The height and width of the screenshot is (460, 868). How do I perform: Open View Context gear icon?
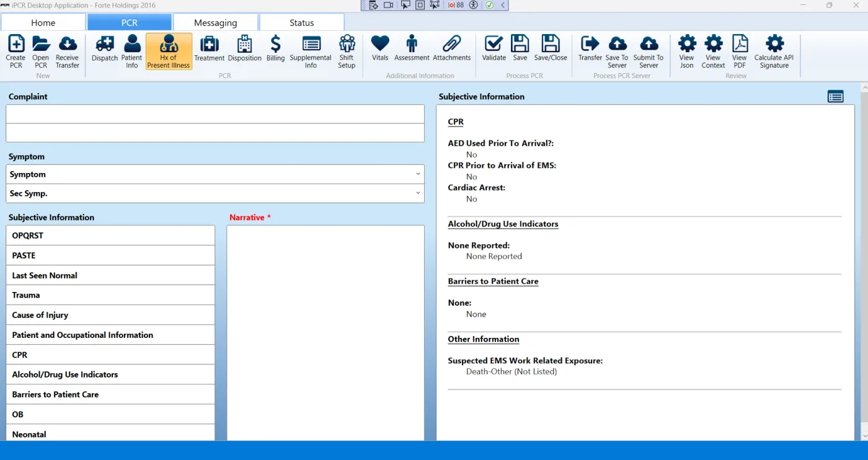coord(713,51)
